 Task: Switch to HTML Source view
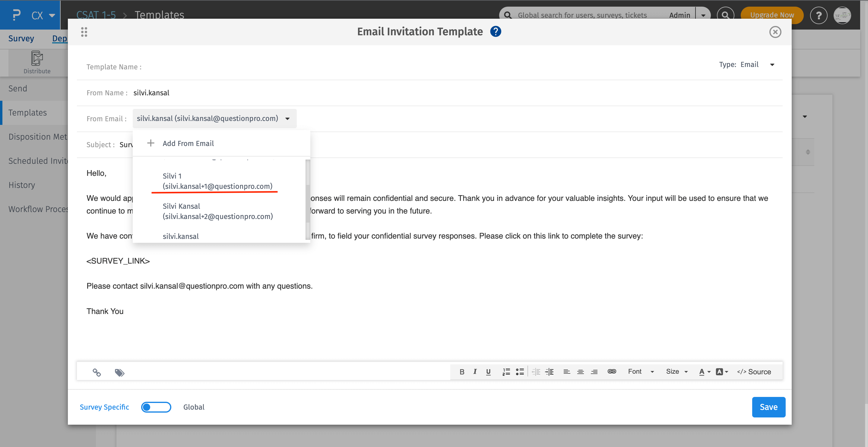coord(754,372)
